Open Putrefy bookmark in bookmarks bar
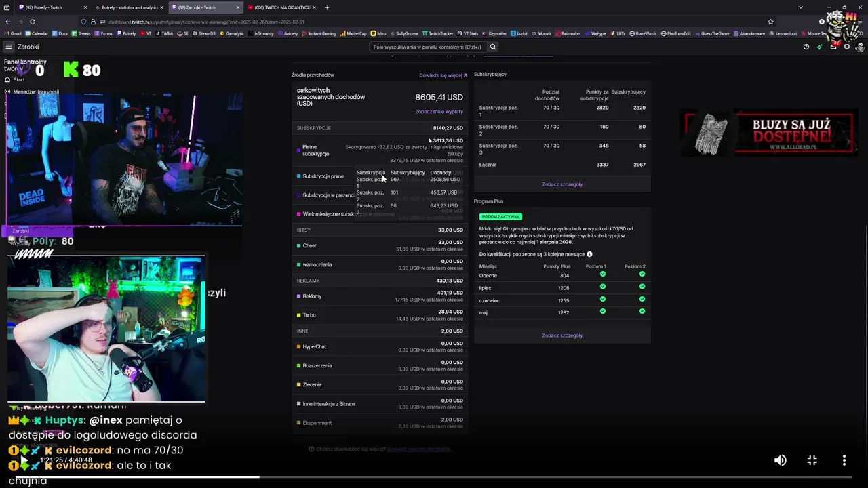 (x=126, y=33)
